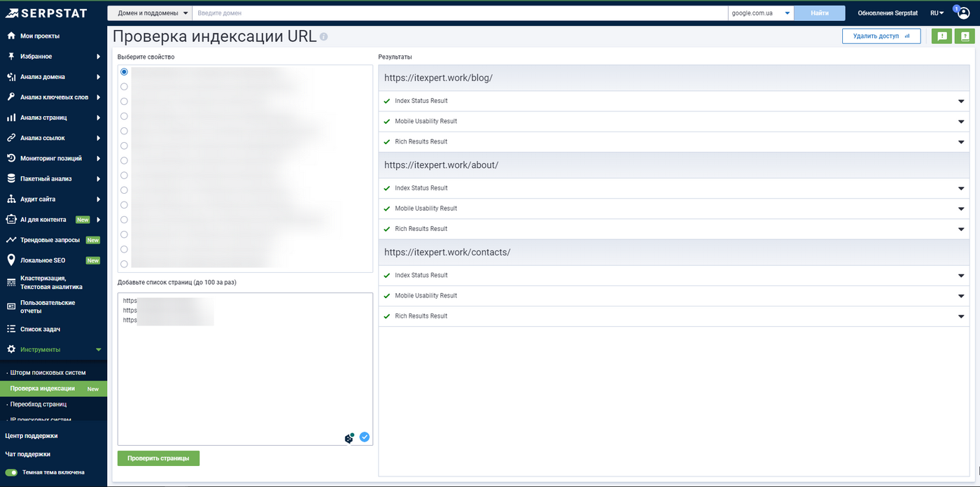Viewport: 980px width, 487px height.
Task: Toggle the dark theme switch
Action: point(11,472)
